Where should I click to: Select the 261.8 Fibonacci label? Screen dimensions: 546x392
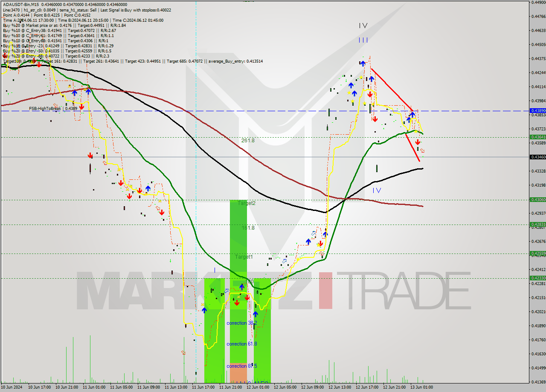pyautogui.click(x=248, y=141)
